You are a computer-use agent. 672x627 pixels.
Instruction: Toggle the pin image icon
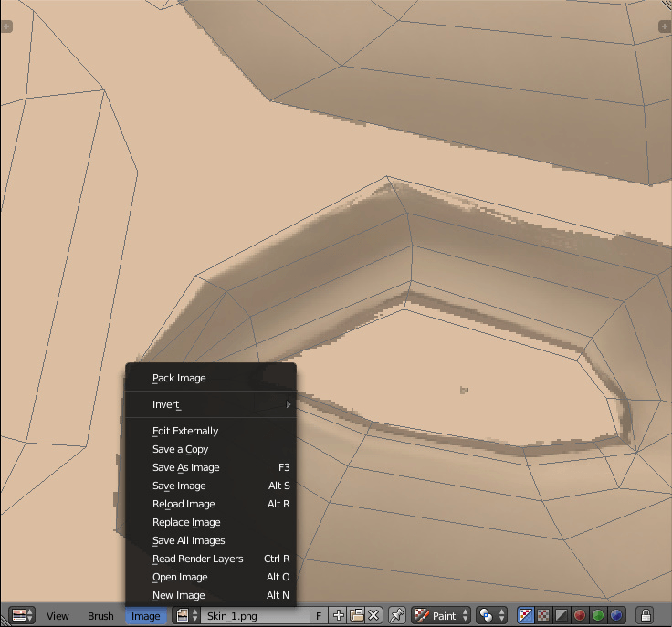pos(397,616)
